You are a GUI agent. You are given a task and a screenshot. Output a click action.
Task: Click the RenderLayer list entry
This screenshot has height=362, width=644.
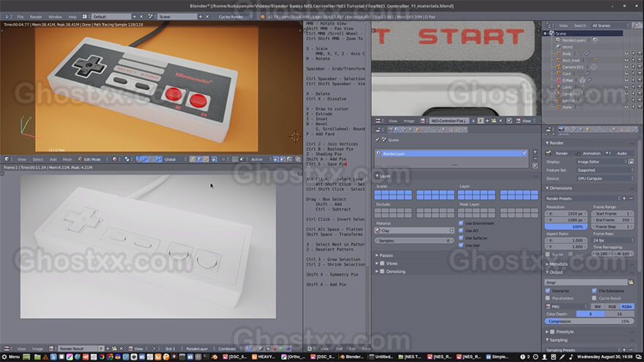click(451, 154)
